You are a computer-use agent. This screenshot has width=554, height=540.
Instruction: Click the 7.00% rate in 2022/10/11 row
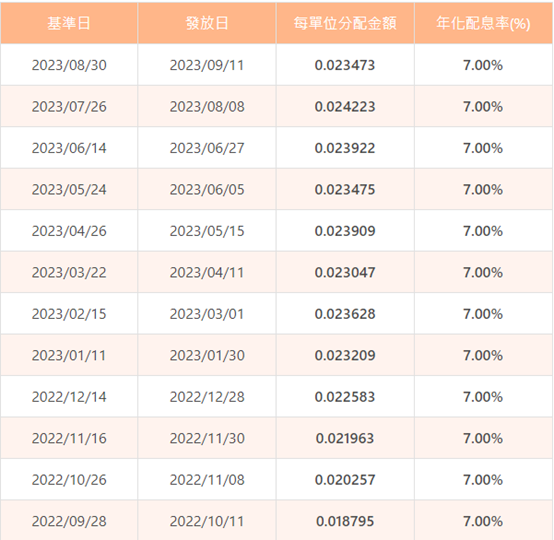[x=483, y=521]
